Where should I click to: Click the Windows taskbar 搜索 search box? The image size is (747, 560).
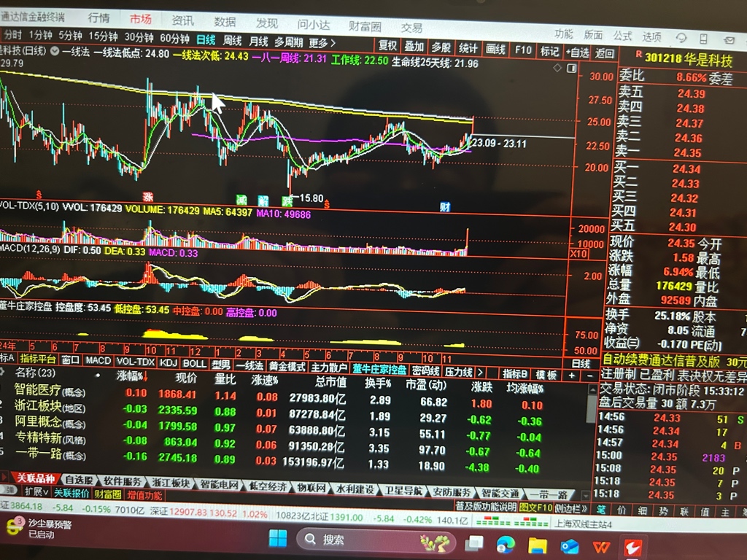click(x=376, y=540)
